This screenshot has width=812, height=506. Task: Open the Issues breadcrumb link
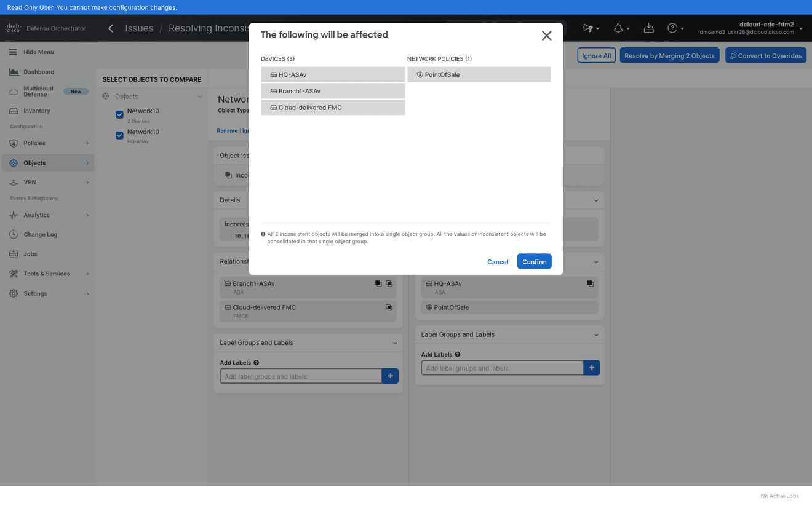coord(139,28)
